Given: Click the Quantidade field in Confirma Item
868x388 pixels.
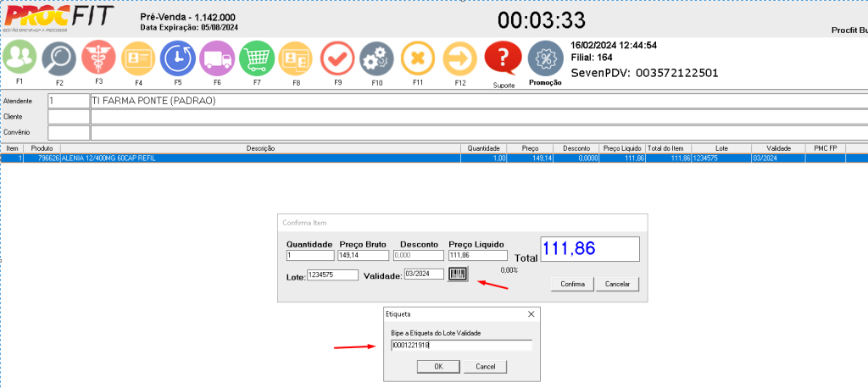Looking at the screenshot, I should [x=310, y=255].
